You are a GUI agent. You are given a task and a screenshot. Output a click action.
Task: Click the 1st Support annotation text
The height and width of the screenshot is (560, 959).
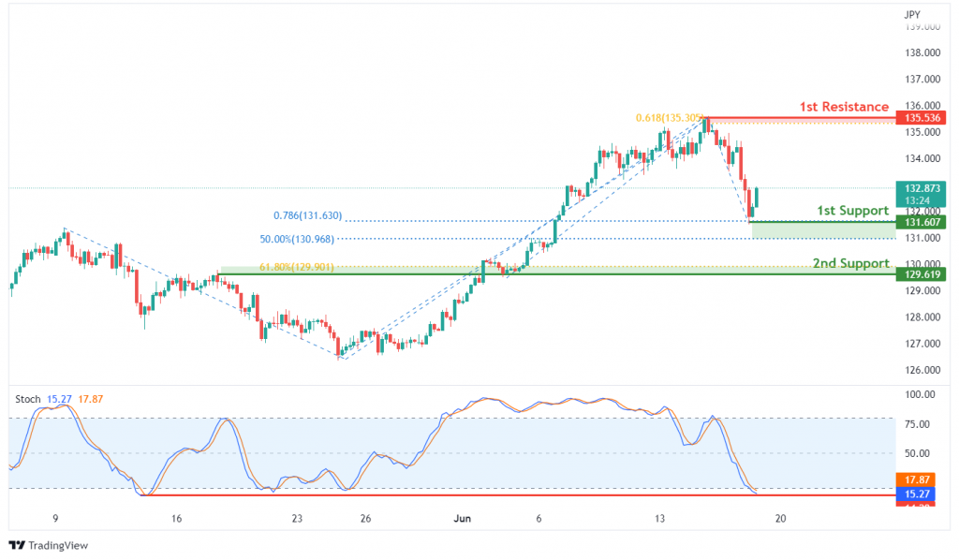click(x=852, y=211)
